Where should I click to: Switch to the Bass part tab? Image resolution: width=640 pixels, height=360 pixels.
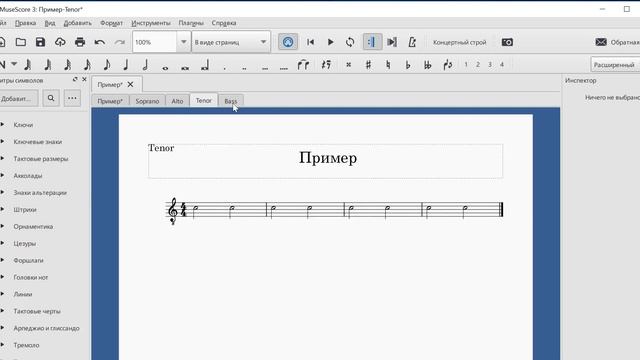[x=231, y=101]
